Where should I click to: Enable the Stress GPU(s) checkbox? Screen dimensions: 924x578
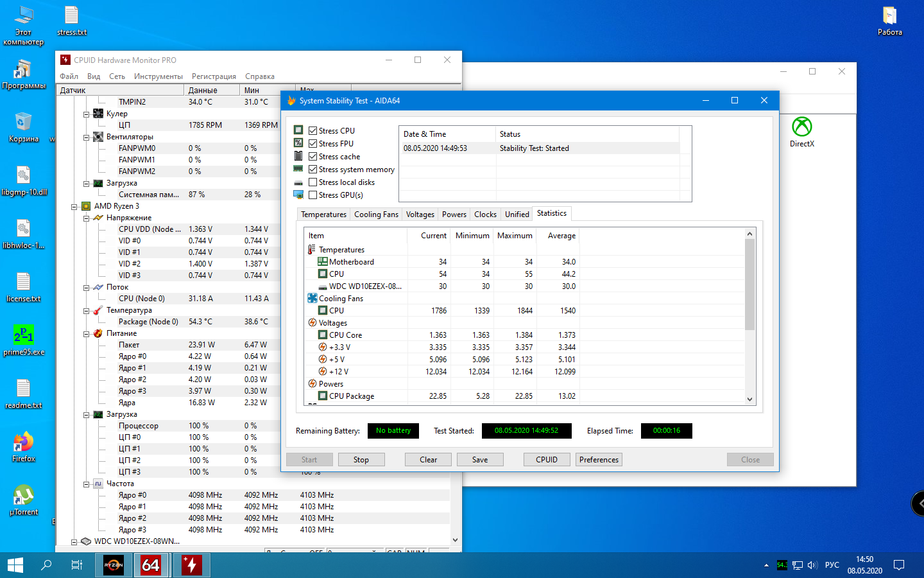313,195
